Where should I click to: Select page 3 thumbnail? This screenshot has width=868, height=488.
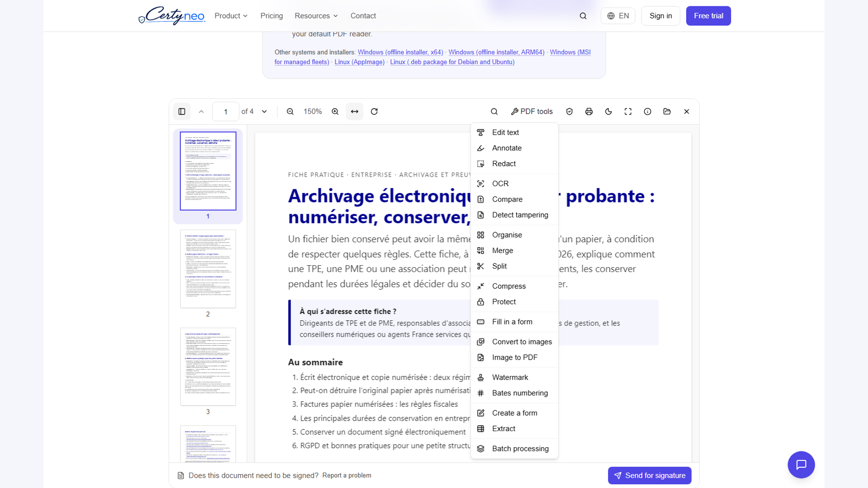pos(208,366)
